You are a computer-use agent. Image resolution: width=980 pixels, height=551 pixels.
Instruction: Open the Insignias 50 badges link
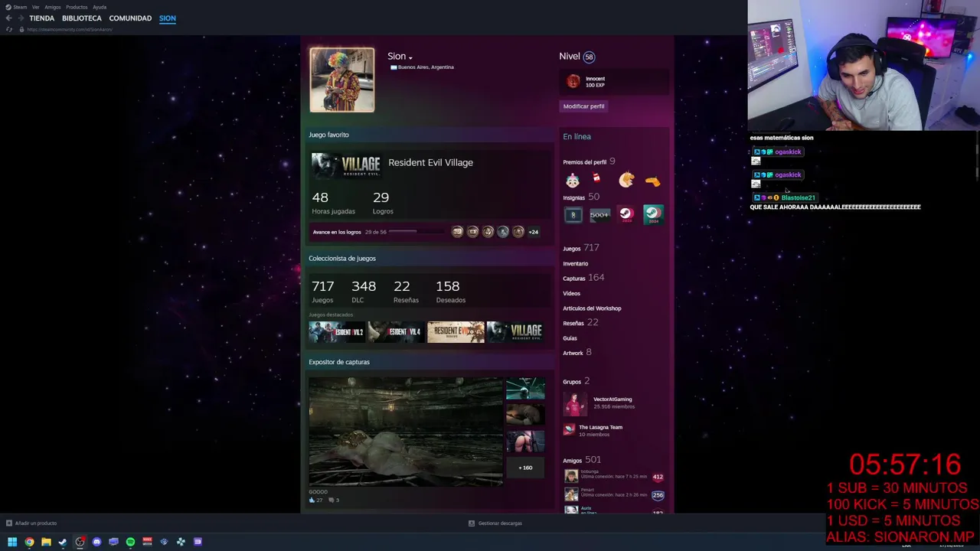tap(581, 197)
